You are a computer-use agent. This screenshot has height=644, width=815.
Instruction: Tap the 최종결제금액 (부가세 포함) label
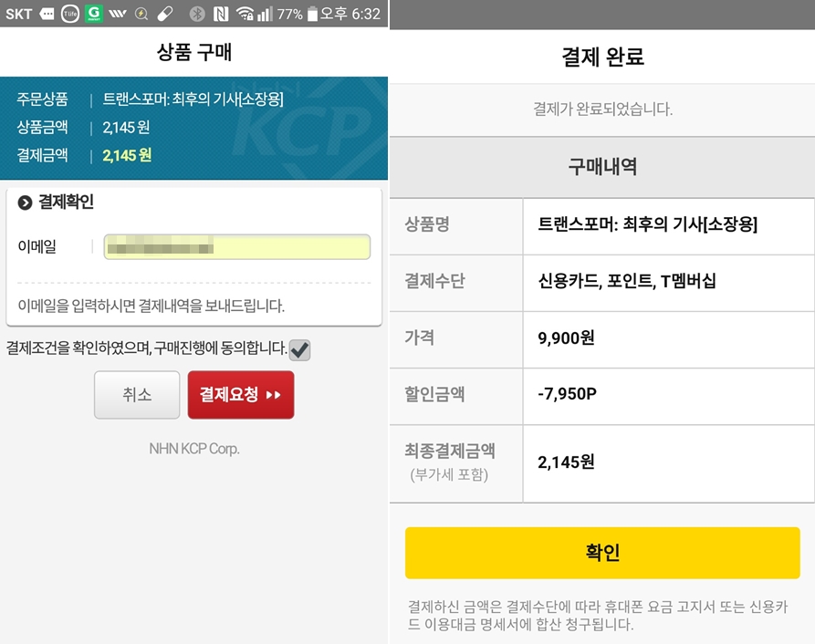(x=450, y=462)
